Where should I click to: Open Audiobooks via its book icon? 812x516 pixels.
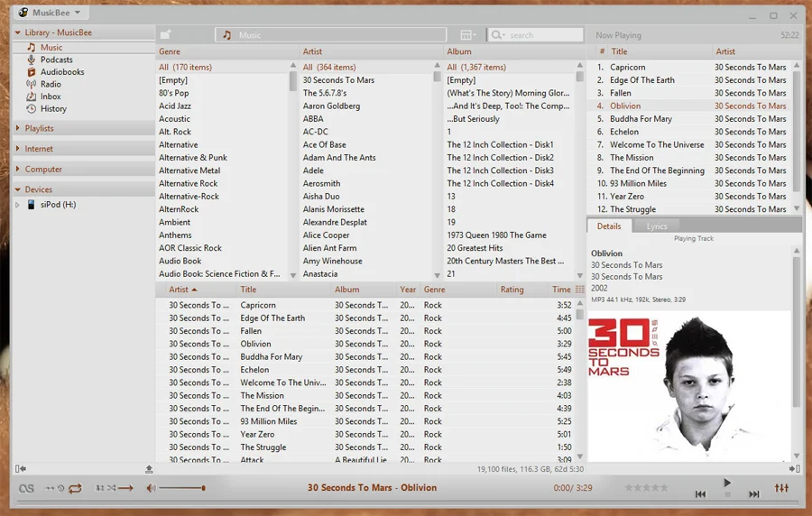(31, 72)
